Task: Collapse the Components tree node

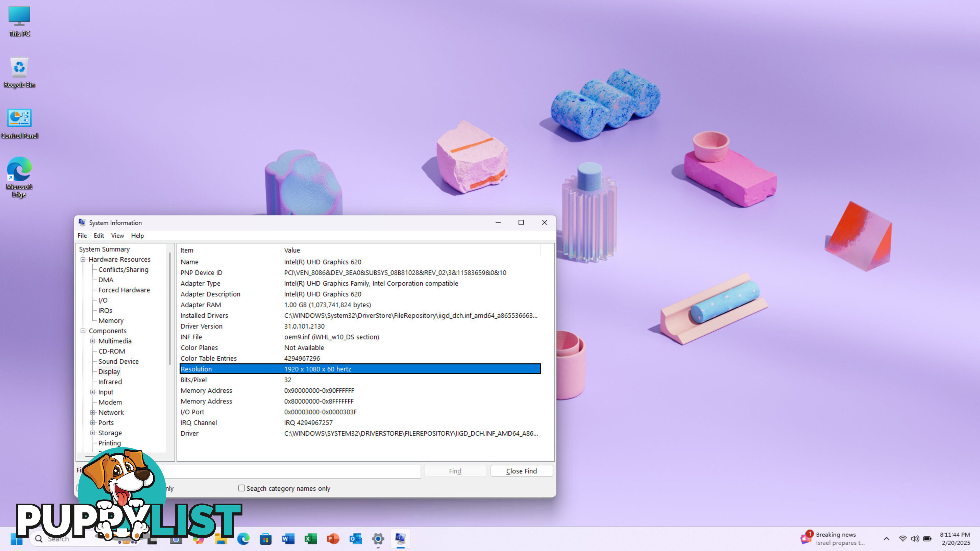Action: tap(83, 331)
